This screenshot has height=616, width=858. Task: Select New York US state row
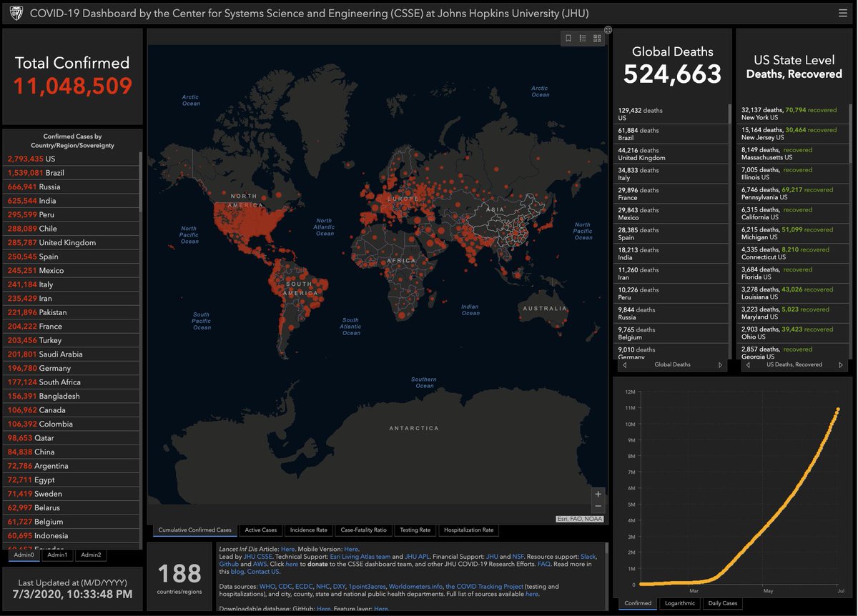pyautogui.click(x=794, y=114)
